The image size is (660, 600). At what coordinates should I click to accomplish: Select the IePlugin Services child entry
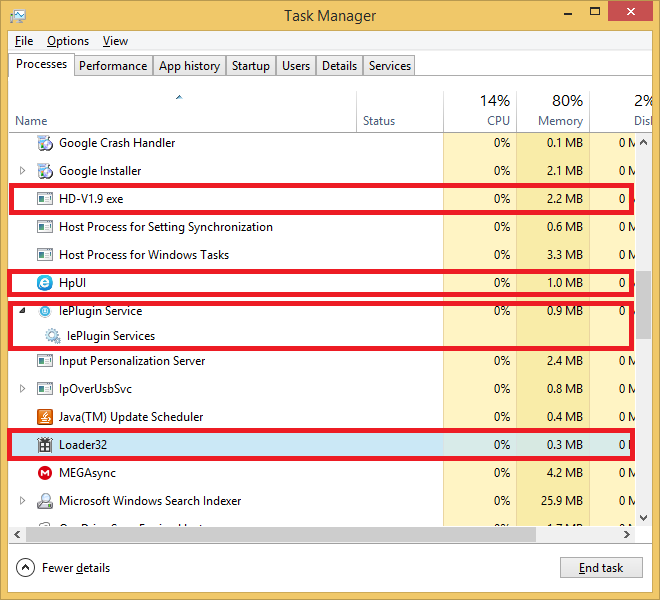[111, 336]
